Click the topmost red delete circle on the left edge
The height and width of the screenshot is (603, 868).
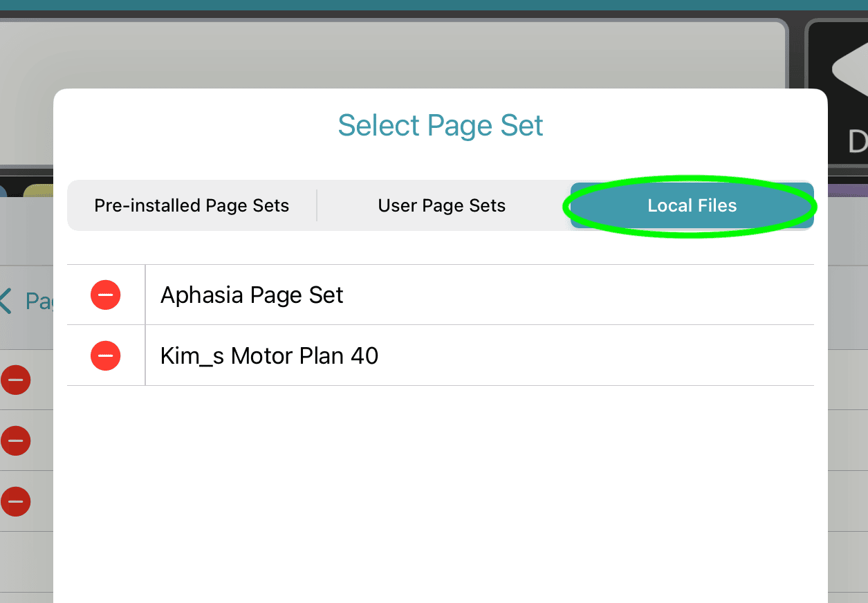click(15, 380)
